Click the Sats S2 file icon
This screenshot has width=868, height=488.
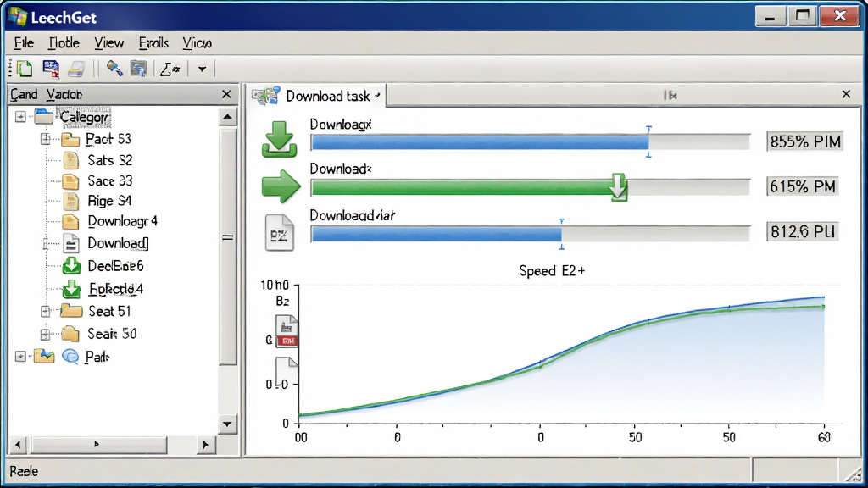pos(71,160)
